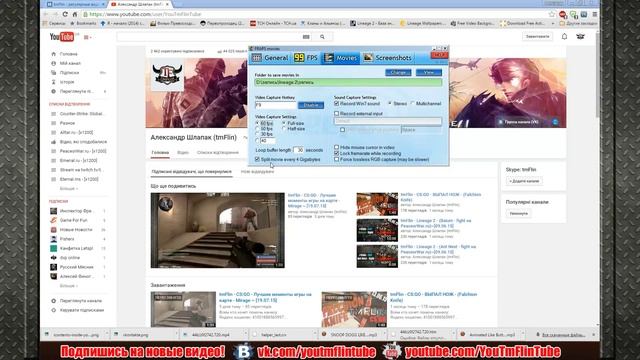The width and height of the screenshot is (640, 360).
Task: Open the TCH Онлайн bookmark
Action: pyautogui.click(x=273, y=24)
